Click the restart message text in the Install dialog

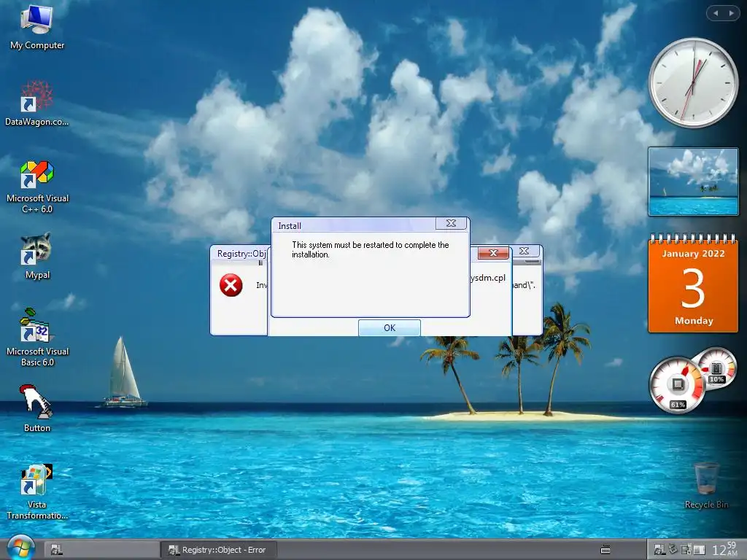tap(370, 249)
